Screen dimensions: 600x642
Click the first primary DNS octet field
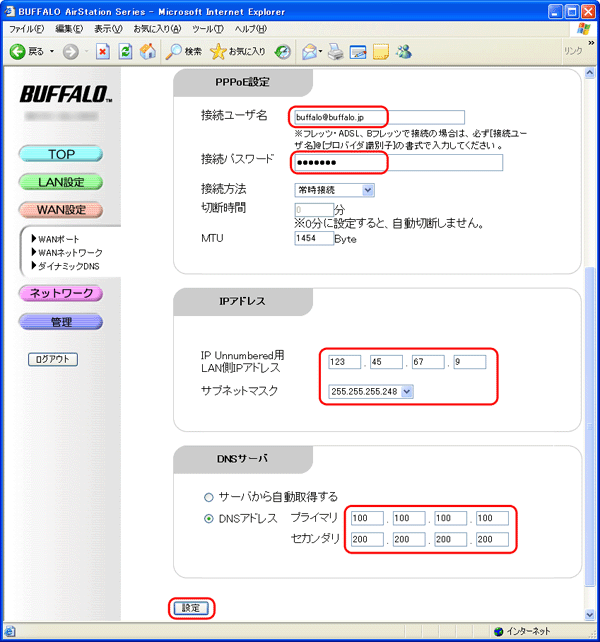(367, 518)
